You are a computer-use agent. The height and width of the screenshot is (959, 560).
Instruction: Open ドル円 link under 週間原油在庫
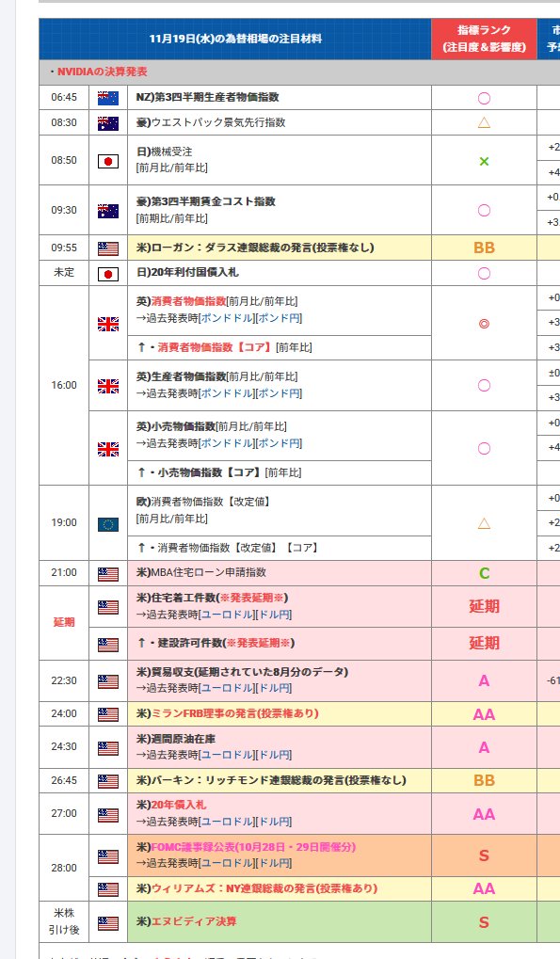point(274,755)
